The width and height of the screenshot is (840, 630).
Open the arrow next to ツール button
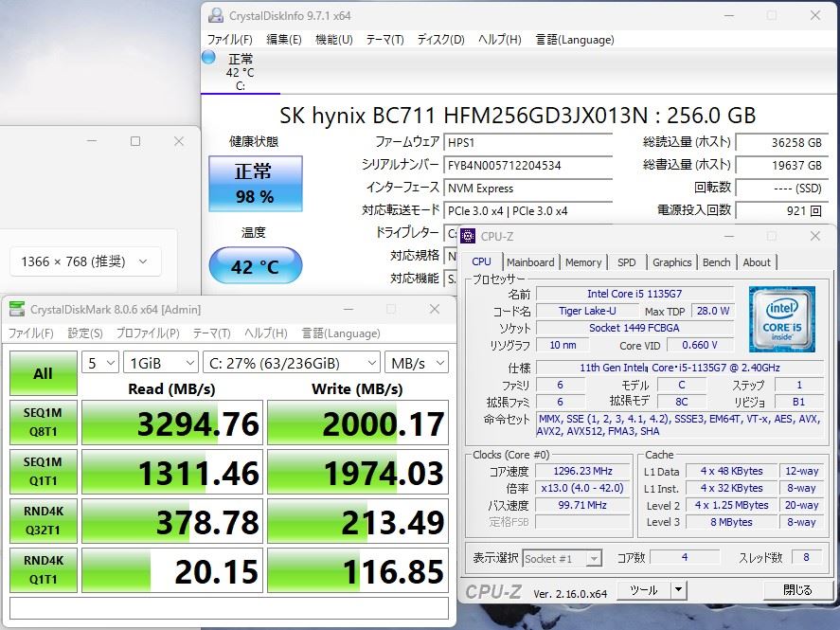[x=678, y=590]
